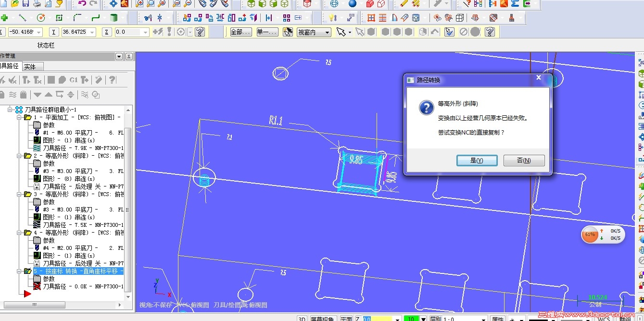
Task: Close the 路径转换 dialog
Action: point(539,77)
